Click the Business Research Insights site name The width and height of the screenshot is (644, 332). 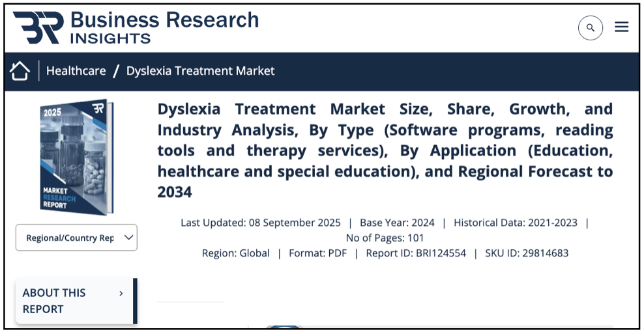point(164,27)
